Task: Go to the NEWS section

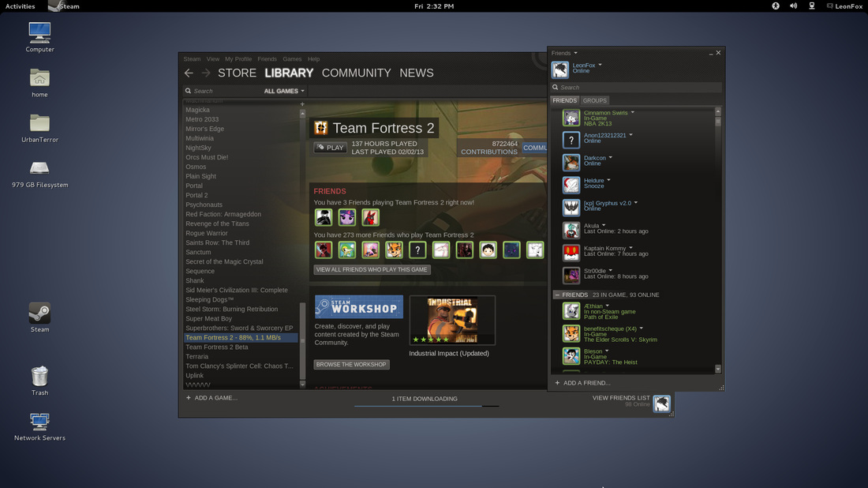Action: coord(417,73)
